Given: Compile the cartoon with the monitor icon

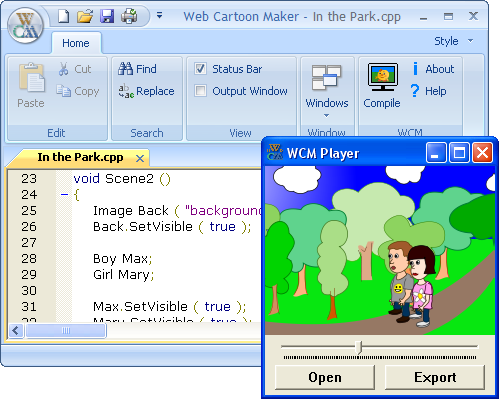Looking at the screenshot, I should click(x=383, y=77).
